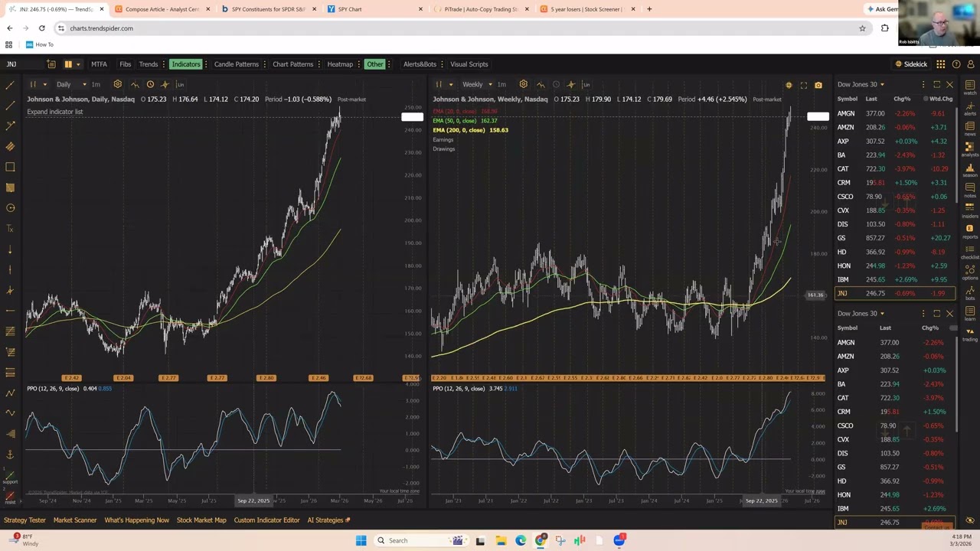Toggle the 1m button on daily chart
This screenshot has width=980, height=551.
96,84
